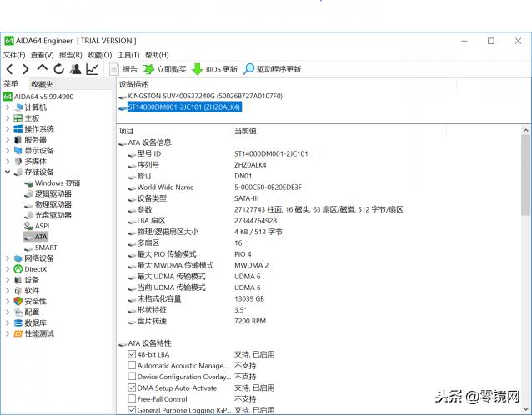Open the 报告(R) menu
This screenshot has height=415, width=532.
point(71,55)
